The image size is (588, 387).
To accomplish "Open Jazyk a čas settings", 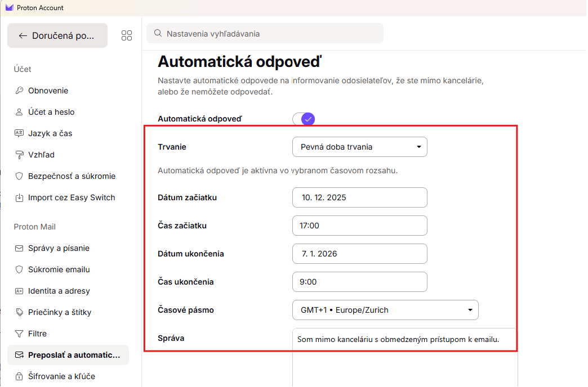I will 19,133.
